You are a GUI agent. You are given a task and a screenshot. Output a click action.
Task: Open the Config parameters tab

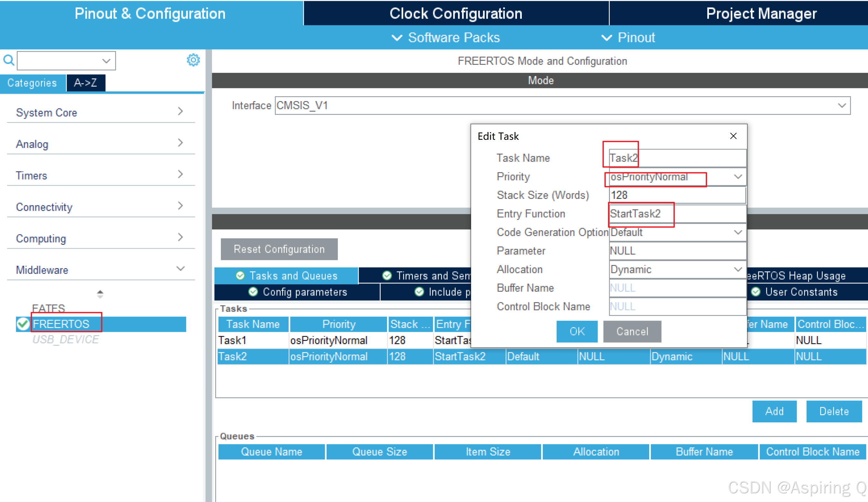297,292
